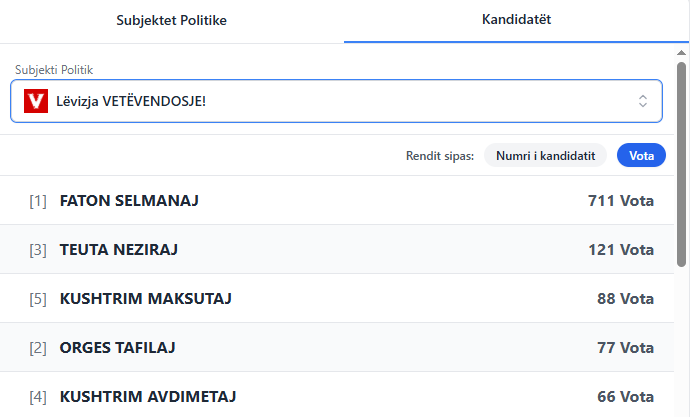Click candidate number [3] label
This screenshot has width=690, height=417.
(x=38, y=250)
